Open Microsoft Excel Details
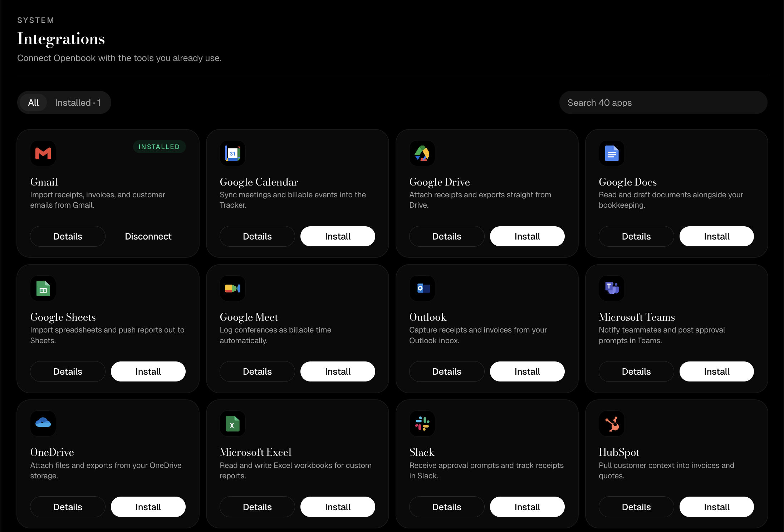 click(257, 507)
